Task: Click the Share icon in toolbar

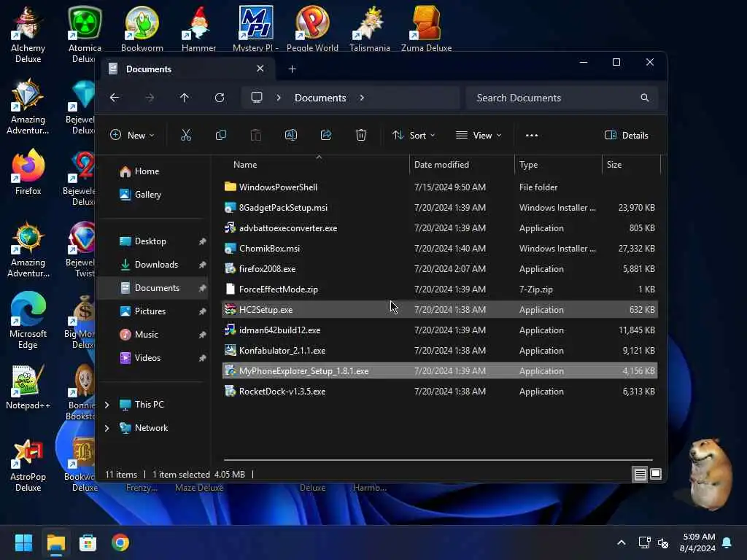Action: pyautogui.click(x=326, y=135)
